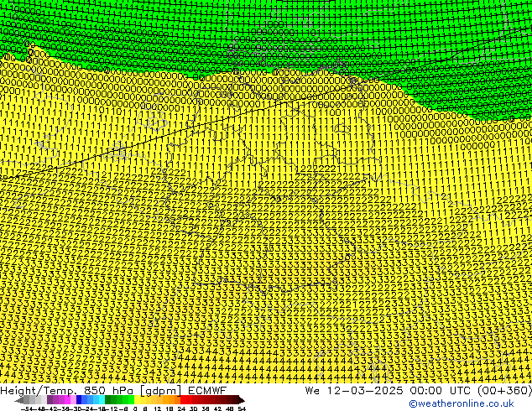Select the bright red swatch in the legend
The height and width of the screenshot is (411, 532).
point(183,399)
